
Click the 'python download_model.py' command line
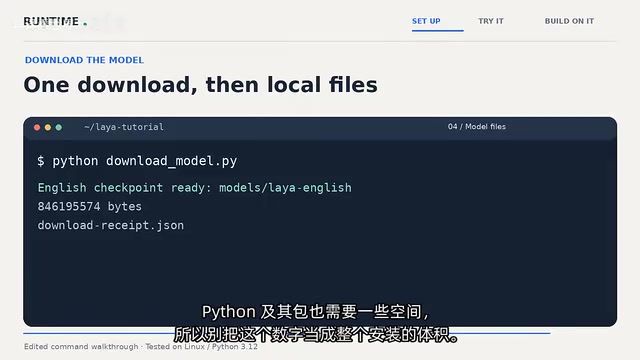coord(137,161)
